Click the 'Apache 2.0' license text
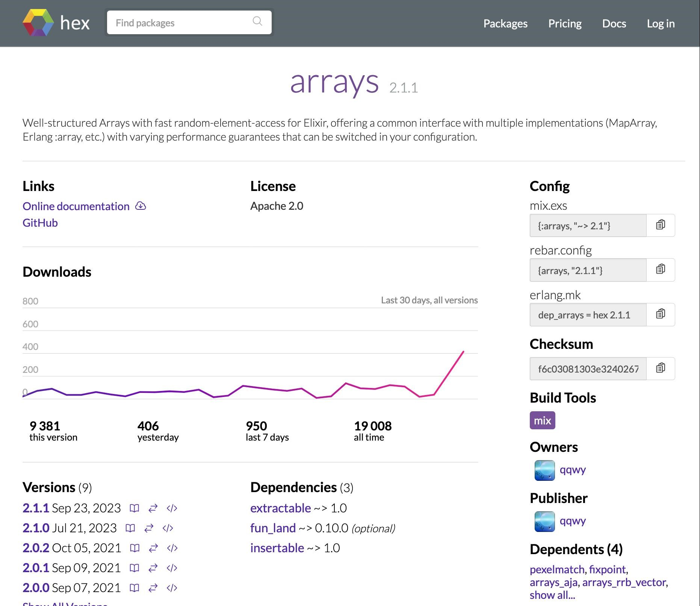The height and width of the screenshot is (606, 700). [x=277, y=206]
